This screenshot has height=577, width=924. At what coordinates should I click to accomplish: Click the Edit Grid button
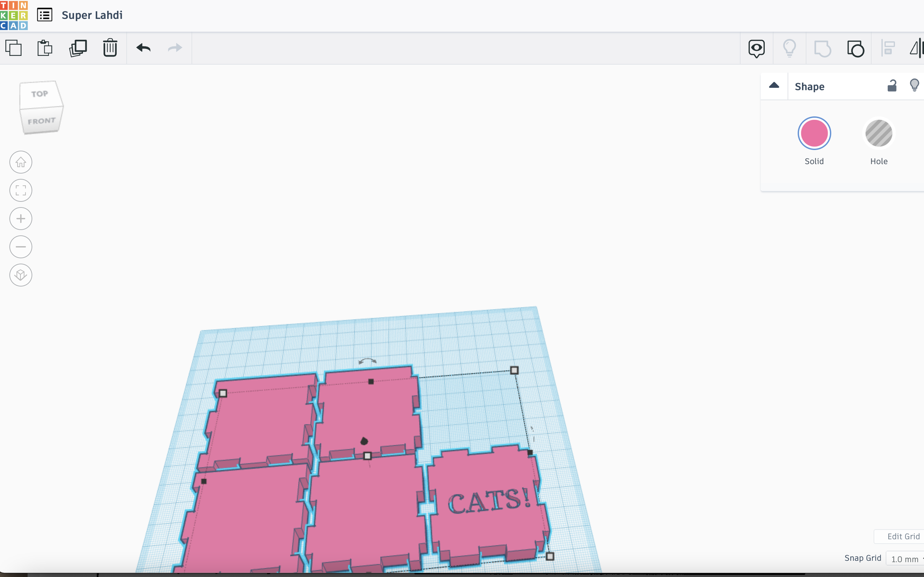click(902, 536)
